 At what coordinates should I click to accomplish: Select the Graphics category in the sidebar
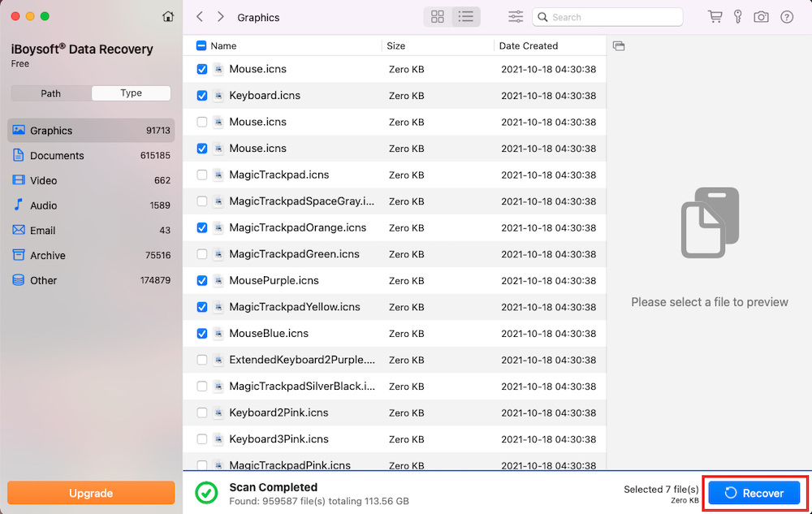coord(91,131)
